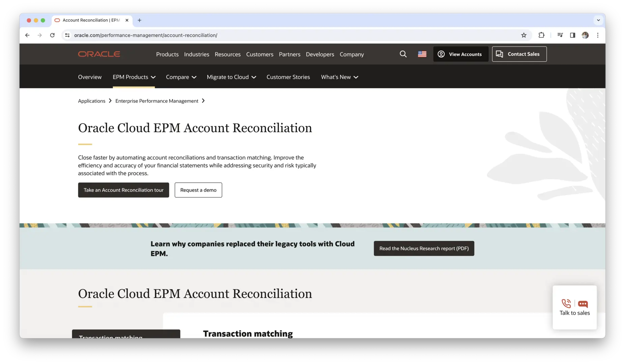Open the Chrome profile avatar
The height and width of the screenshot is (364, 625).
[x=585, y=35]
